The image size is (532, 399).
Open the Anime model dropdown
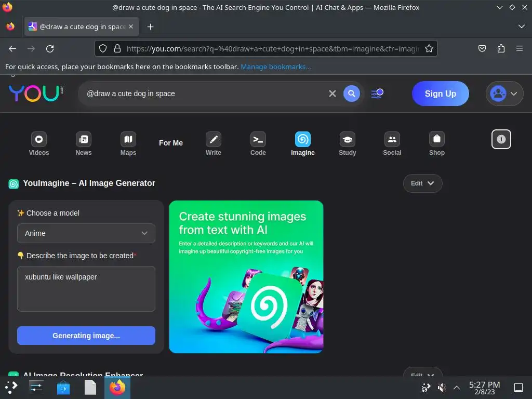pyautogui.click(x=86, y=233)
